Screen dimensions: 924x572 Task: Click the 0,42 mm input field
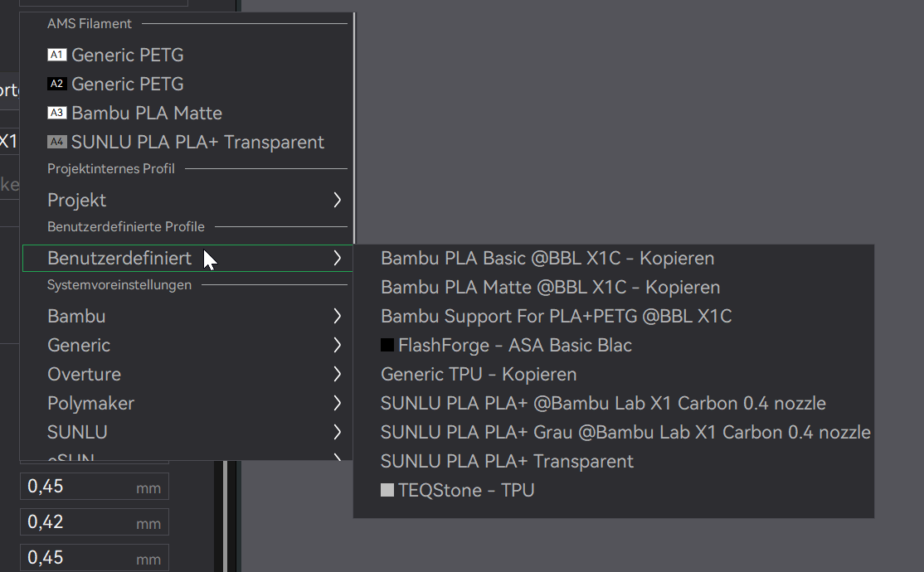tap(95, 522)
